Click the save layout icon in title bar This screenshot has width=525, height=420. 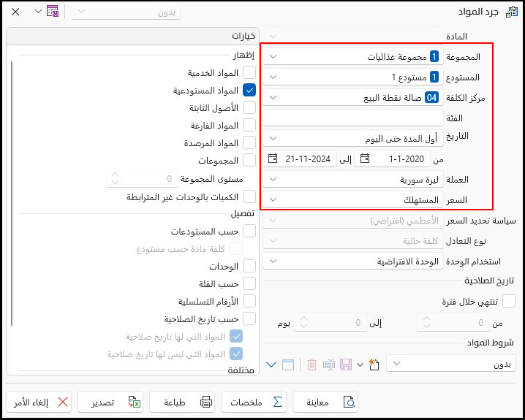click(52, 12)
